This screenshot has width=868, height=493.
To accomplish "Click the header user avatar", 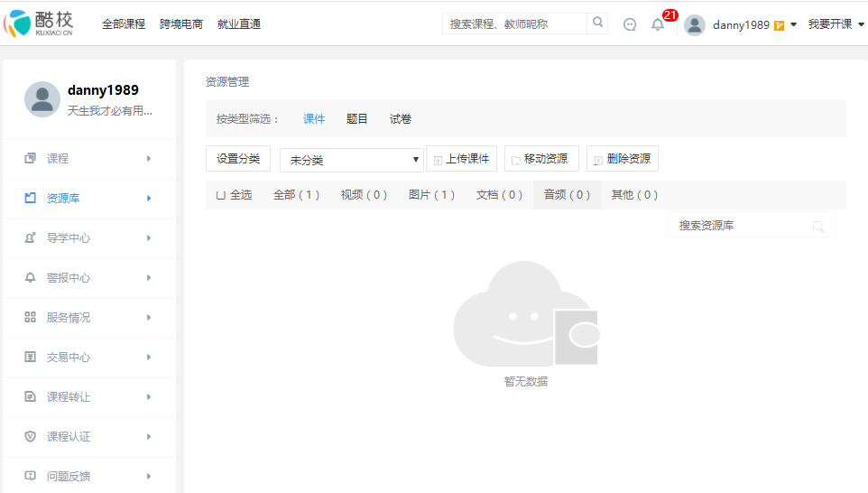I will click(x=694, y=25).
